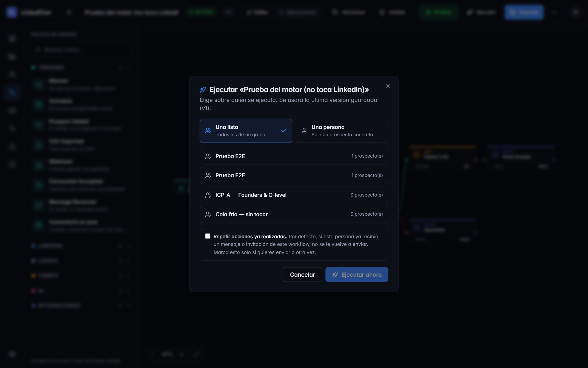588x368 pixels.
Task: Enable the Repetir acciones ya realizadas checkbox
Action: tap(208, 236)
